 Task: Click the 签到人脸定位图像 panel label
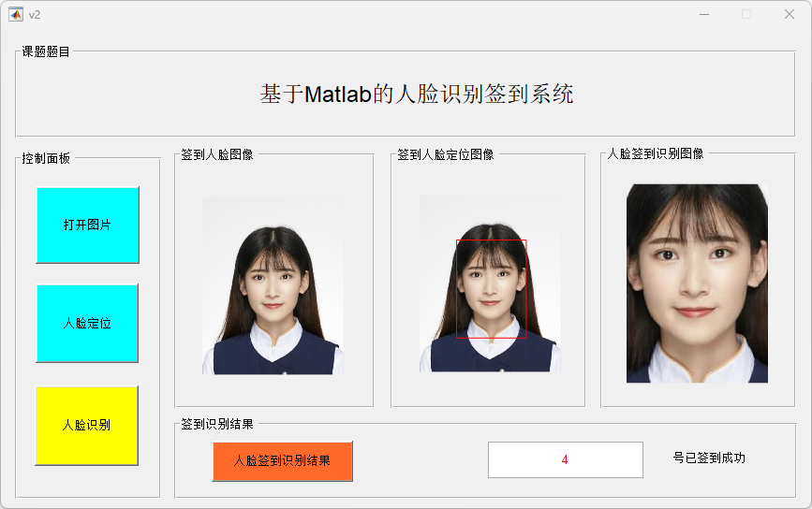click(x=446, y=154)
